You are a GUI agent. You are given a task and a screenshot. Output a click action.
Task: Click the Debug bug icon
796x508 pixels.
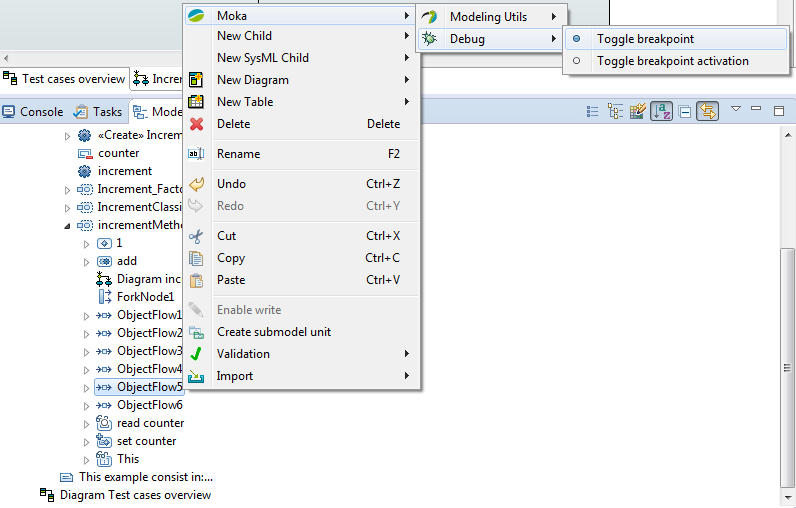[429, 39]
